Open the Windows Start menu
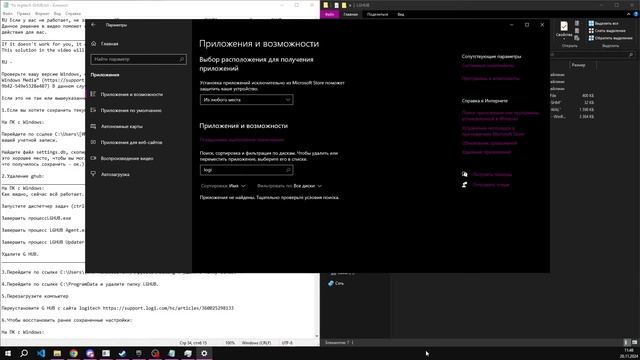 [8, 353]
